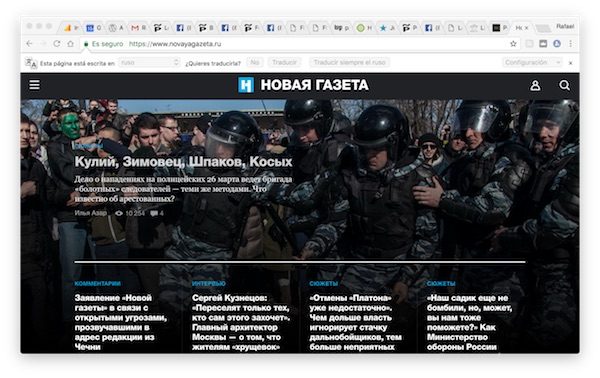This screenshot has height=378, width=600.
Task: Switch to the green circle icon tab
Action: (x=364, y=28)
